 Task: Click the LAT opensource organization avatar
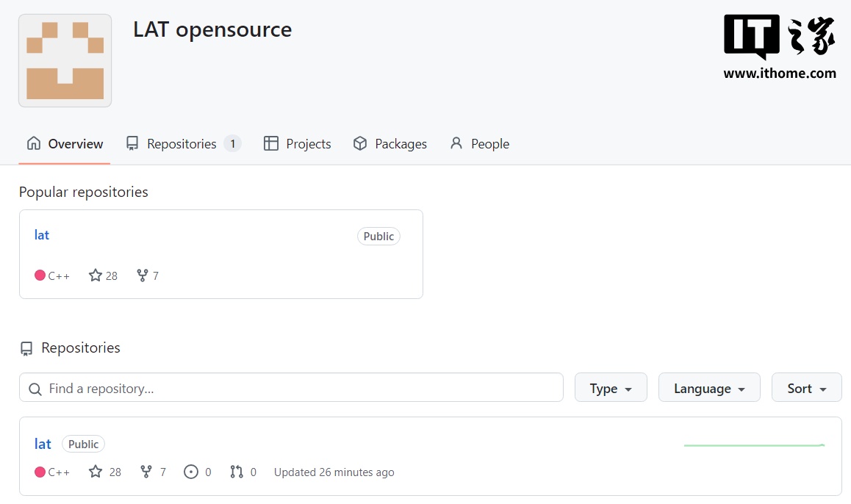tap(65, 61)
